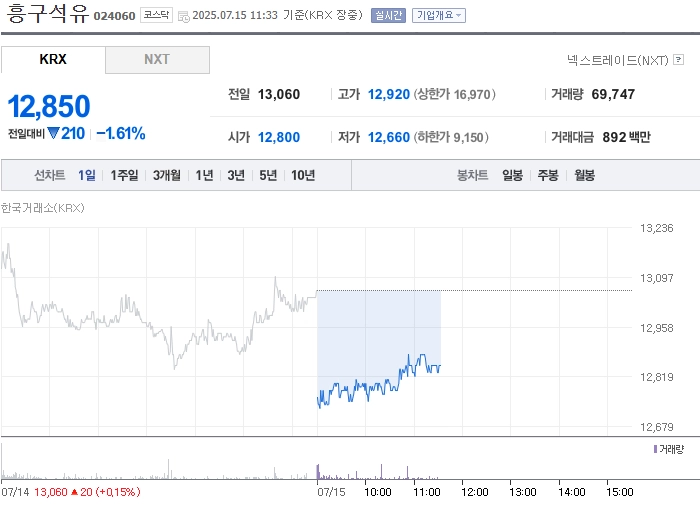
Task: Click the 하한가 9,150 text
Action: click(x=451, y=137)
